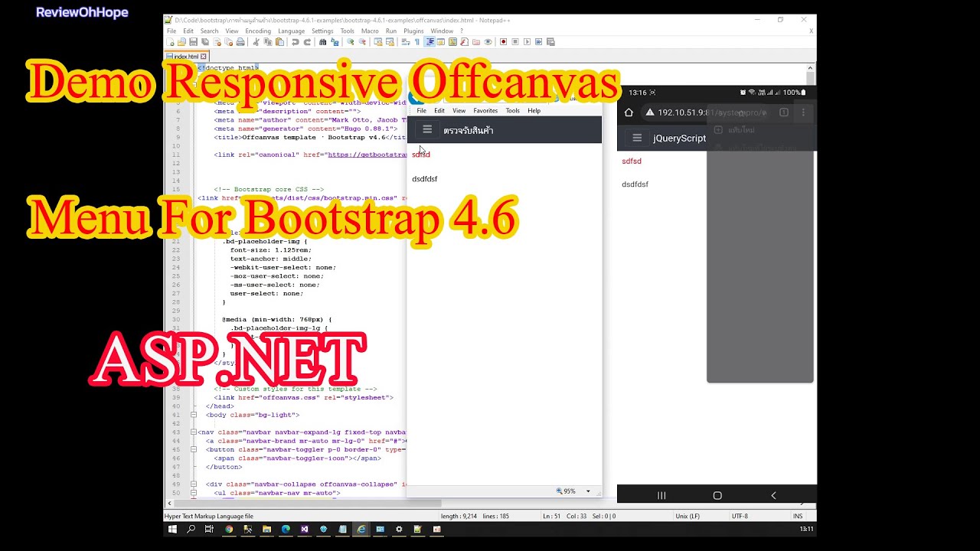
Task: Click the Function List icon in toolbar
Action: click(464, 41)
